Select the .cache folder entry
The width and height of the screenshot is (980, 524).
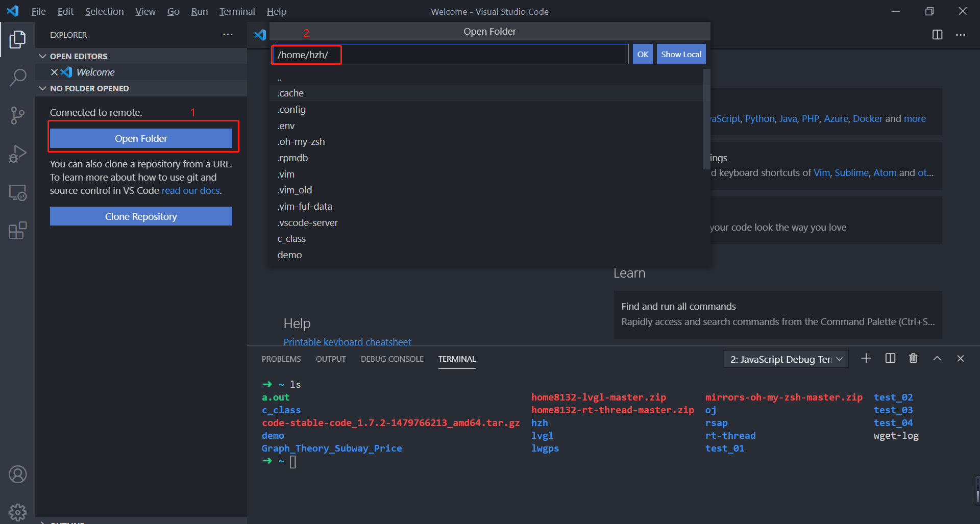click(486, 93)
